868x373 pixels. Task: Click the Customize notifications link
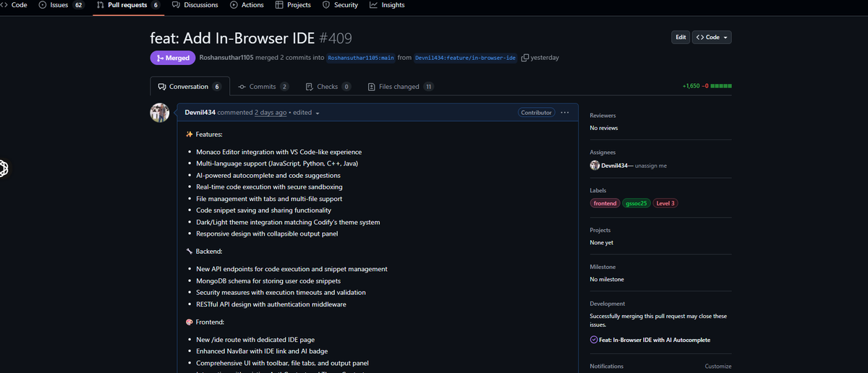718,366
